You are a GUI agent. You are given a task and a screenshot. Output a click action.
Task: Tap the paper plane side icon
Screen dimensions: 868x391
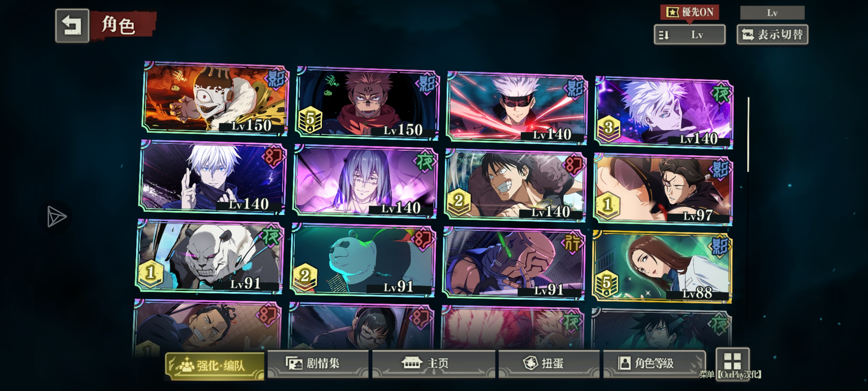click(56, 217)
